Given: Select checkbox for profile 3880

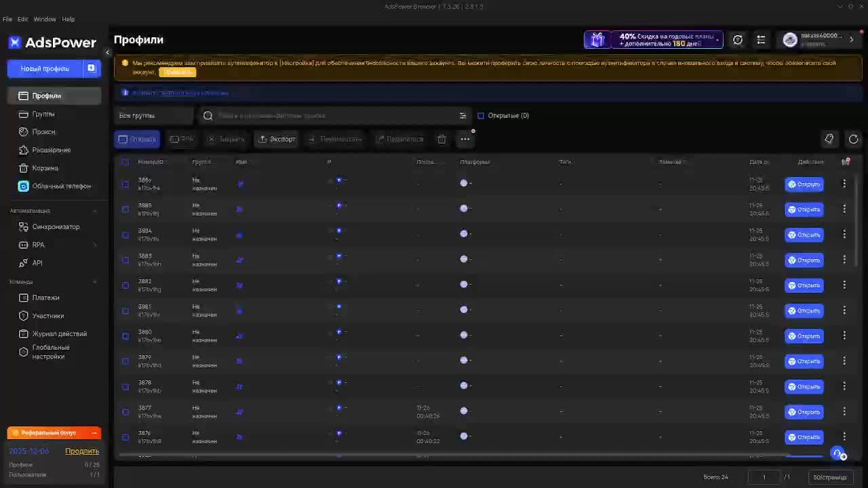Looking at the screenshot, I should pos(125,336).
